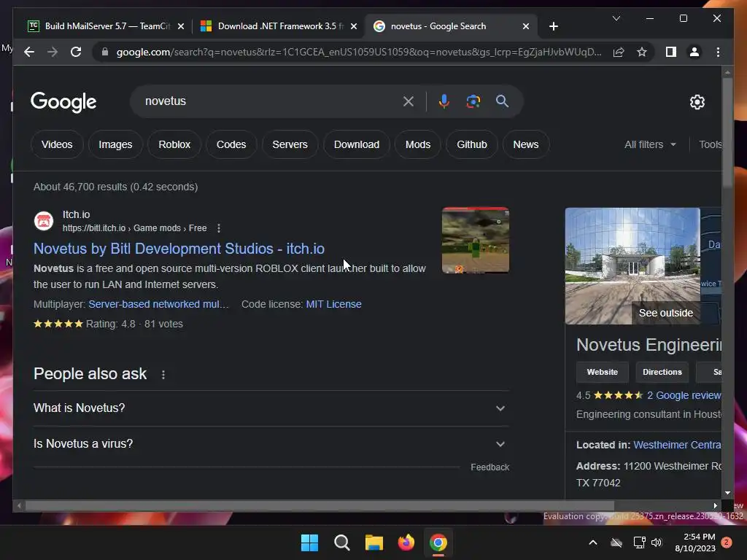
Task: Start voice search with microphone
Action: pos(444,101)
